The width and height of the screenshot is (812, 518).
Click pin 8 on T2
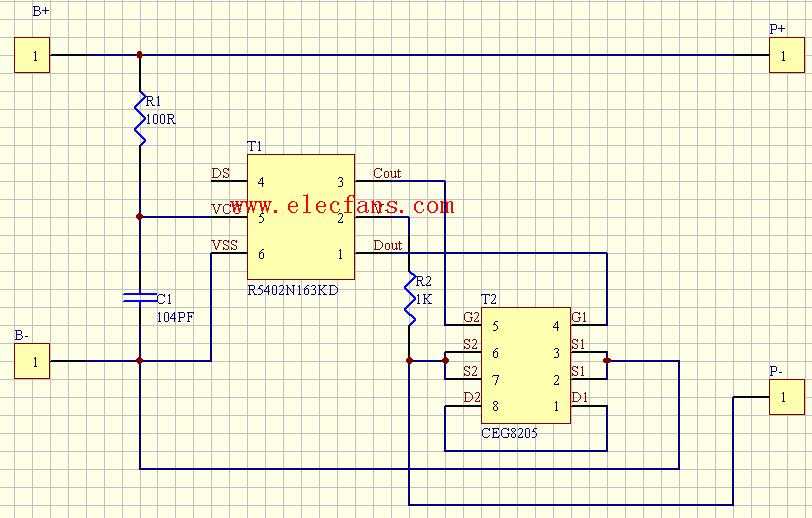coord(496,407)
